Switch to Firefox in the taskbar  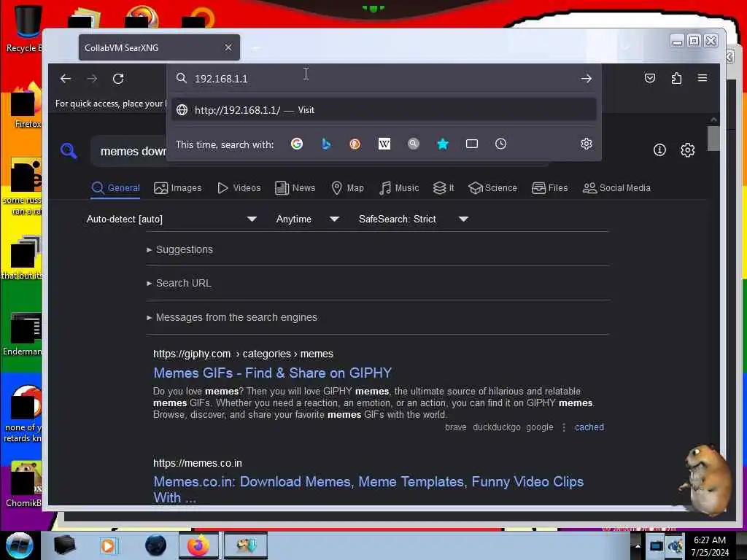(x=198, y=545)
